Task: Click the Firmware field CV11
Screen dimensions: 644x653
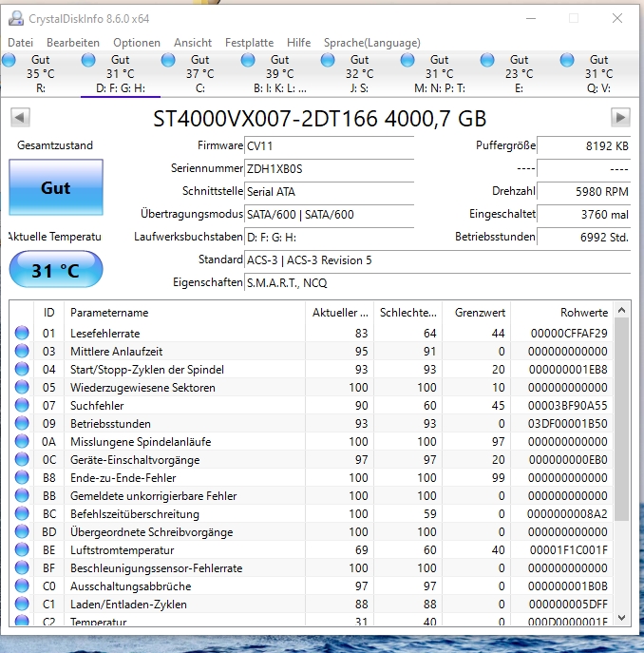Action: click(329, 146)
